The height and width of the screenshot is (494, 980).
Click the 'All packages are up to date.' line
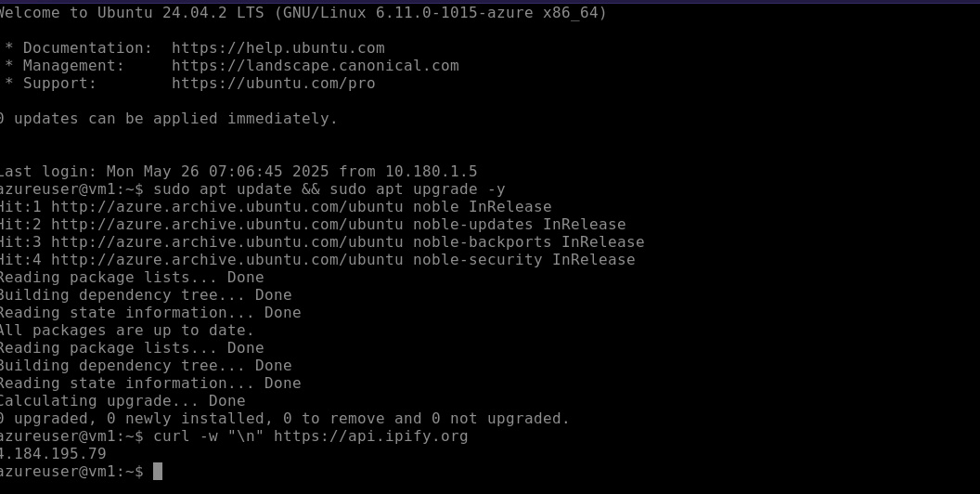point(125,330)
